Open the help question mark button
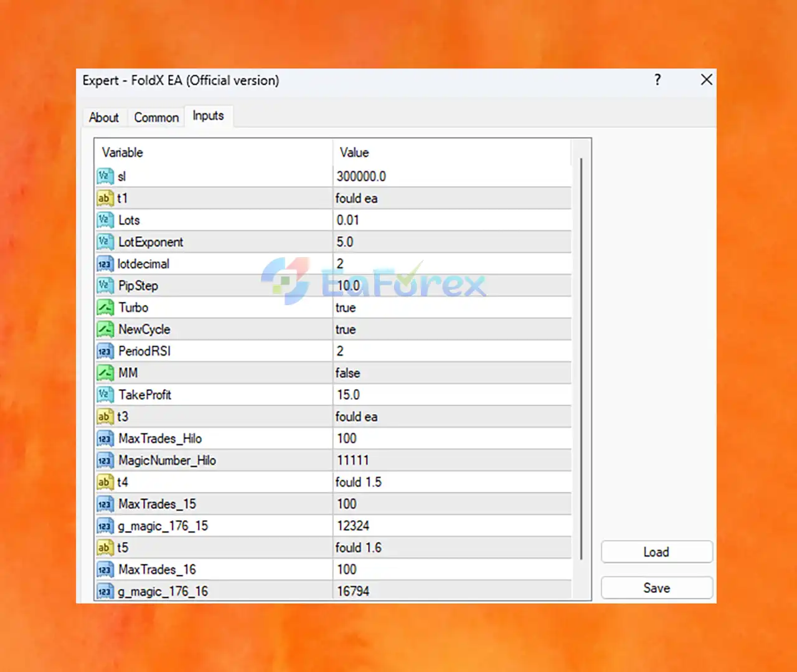Screen dimensions: 797x672 pos(658,80)
